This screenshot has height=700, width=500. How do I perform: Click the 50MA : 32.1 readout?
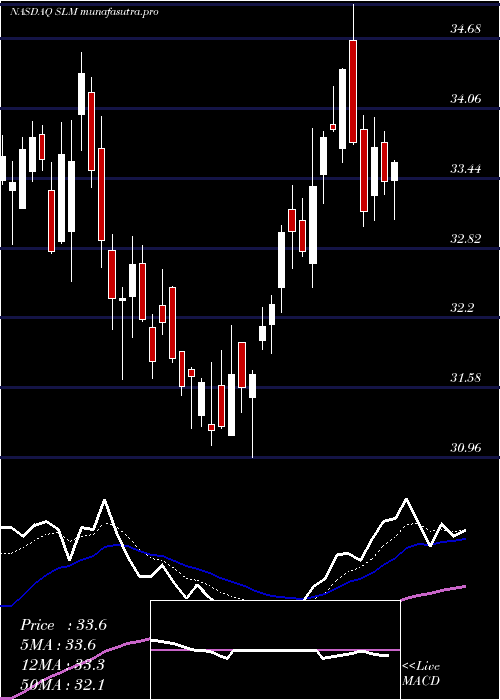62,684
